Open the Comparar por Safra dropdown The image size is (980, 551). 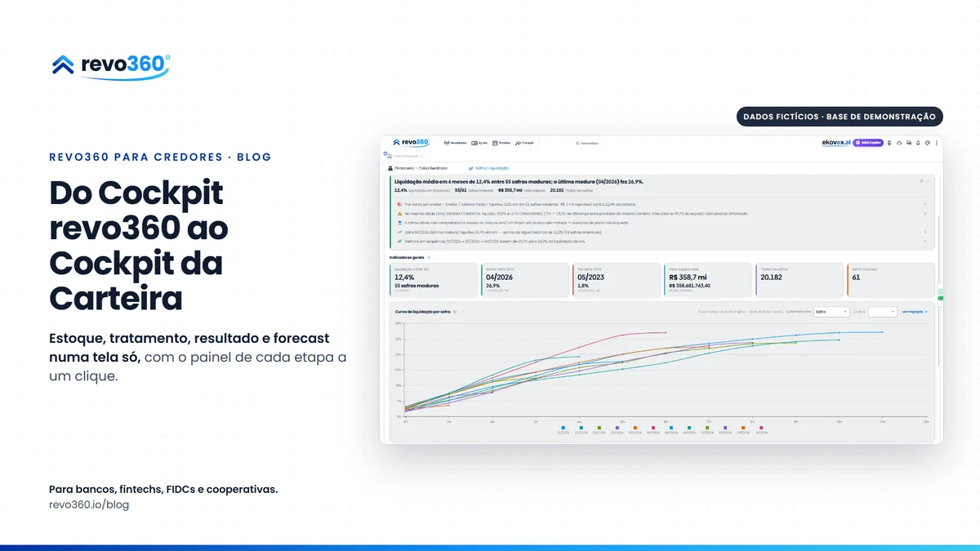coord(831,312)
